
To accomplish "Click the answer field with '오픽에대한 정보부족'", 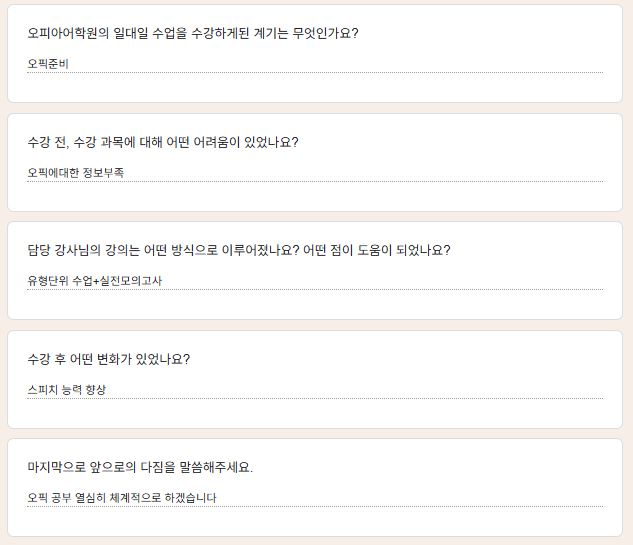I will click(76, 173).
